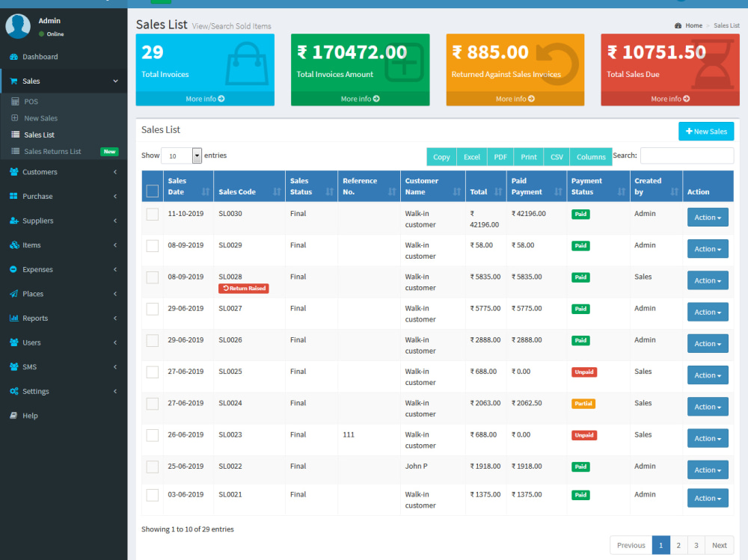Click the Home breadcrumb link
The image size is (748, 560).
pyautogui.click(x=693, y=25)
